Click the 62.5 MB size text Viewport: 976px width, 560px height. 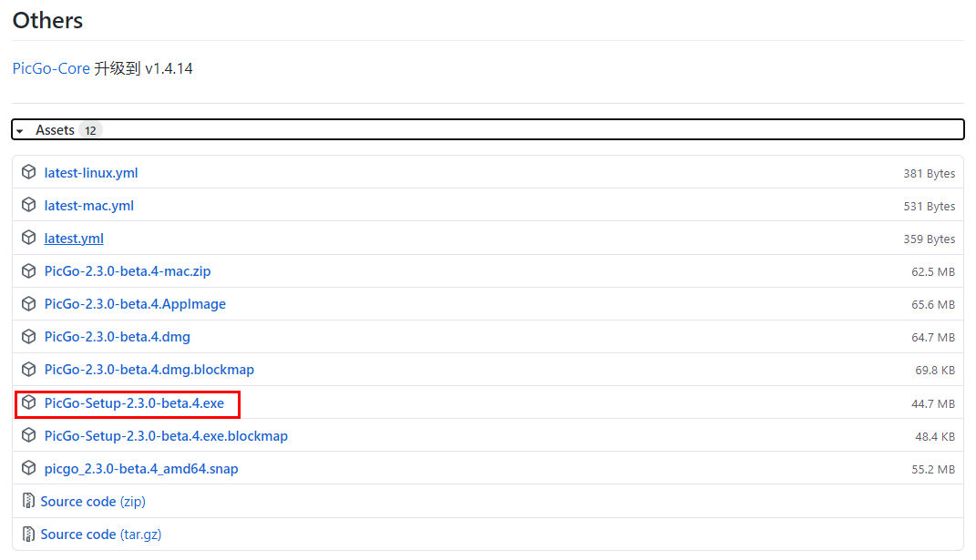pos(933,272)
